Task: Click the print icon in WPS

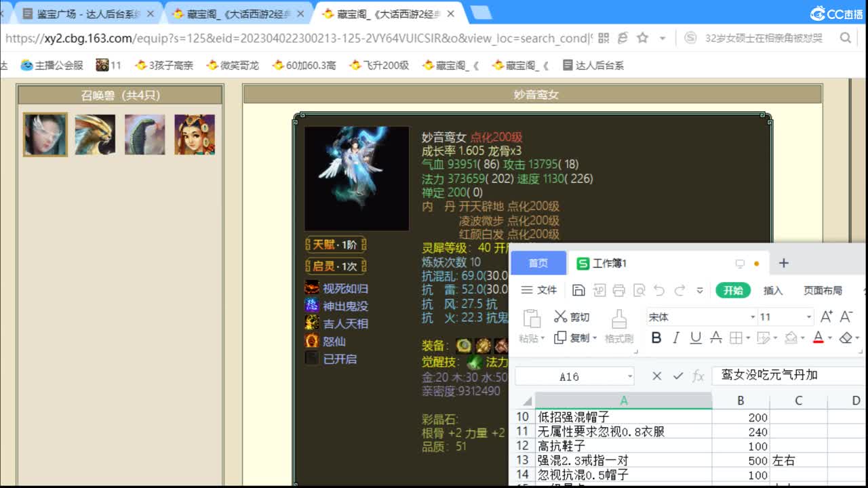Action: pyautogui.click(x=618, y=290)
